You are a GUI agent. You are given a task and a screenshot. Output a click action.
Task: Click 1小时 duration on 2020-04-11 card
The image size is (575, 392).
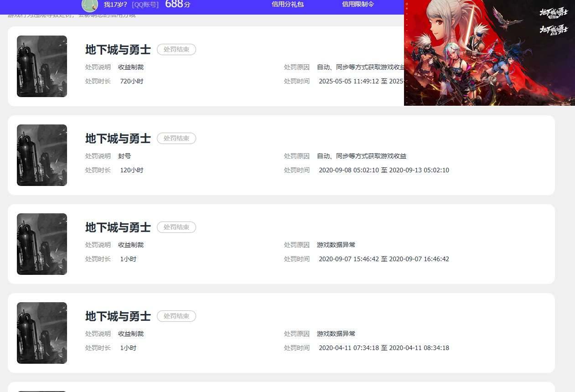[128, 348]
